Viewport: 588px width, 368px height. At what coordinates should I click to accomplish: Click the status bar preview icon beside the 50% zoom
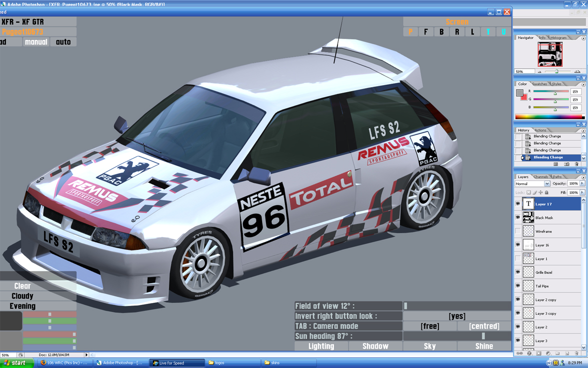pyautogui.click(x=20, y=355)
